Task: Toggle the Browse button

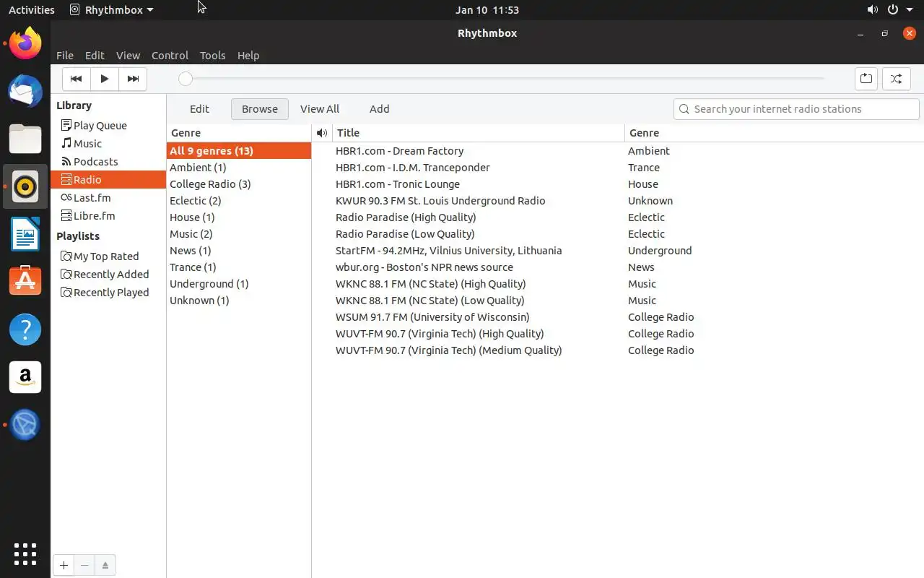Action: coord(260,109)
